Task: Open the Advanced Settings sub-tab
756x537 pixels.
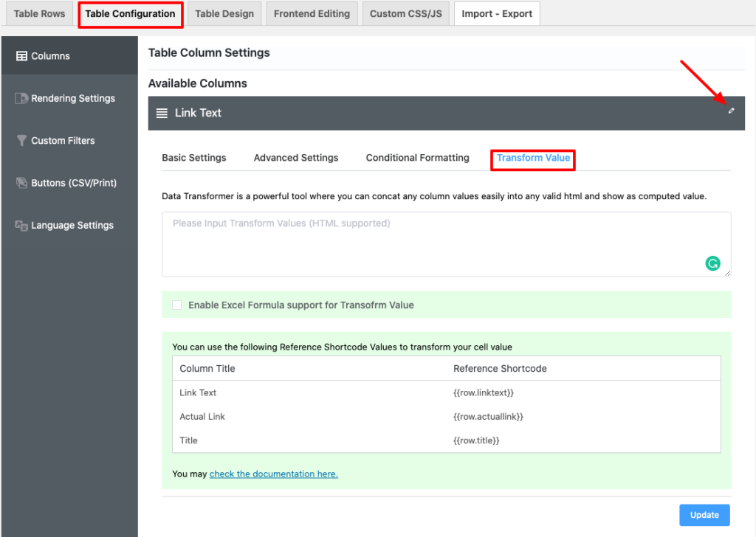Action: (296, 158)
